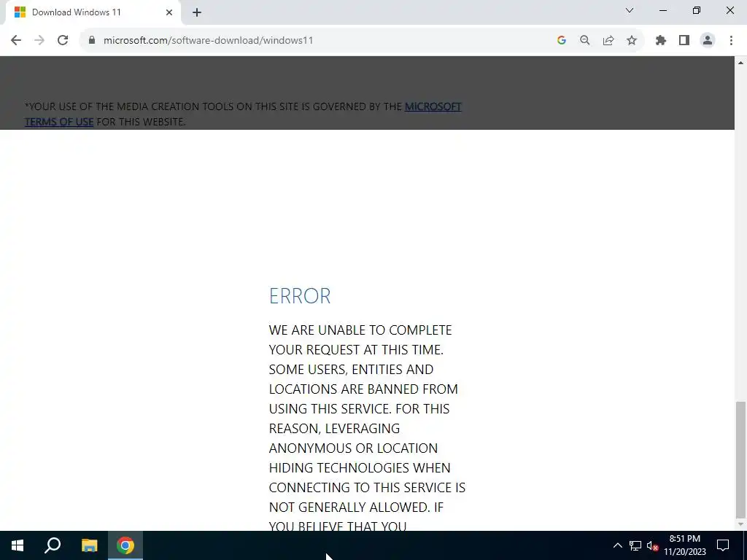Open the network status tray icon
Screen dimensions: 747x560
tap(635, 545)
